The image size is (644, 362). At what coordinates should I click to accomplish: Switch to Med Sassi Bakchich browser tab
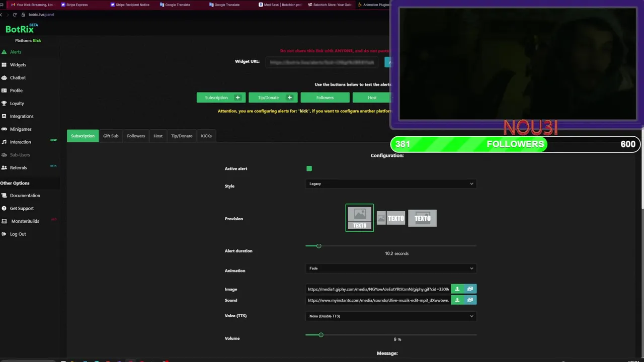tap(280, 5)
